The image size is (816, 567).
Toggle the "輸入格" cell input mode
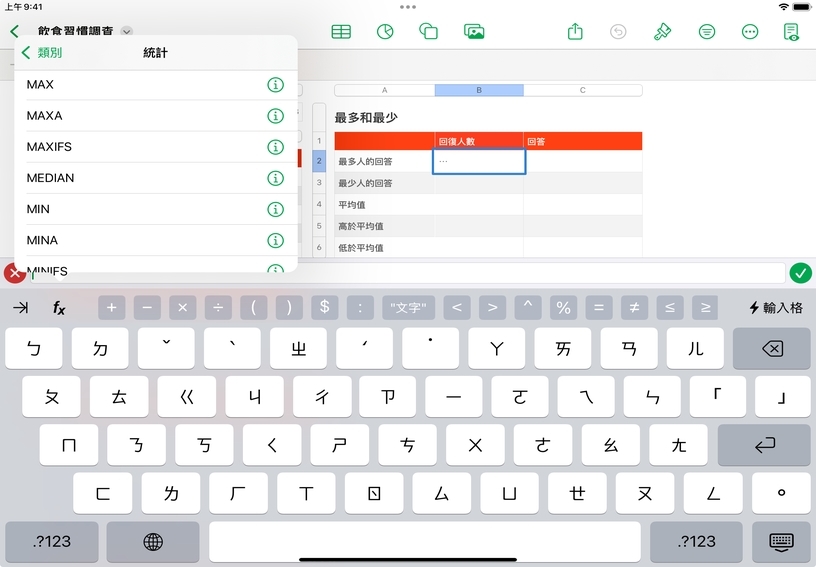[x=776, y=308]
